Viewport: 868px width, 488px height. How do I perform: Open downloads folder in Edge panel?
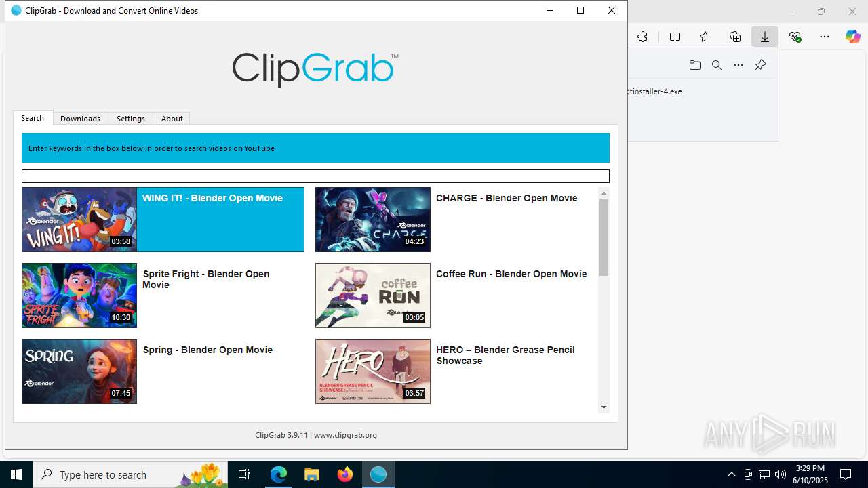pos(695,65)
